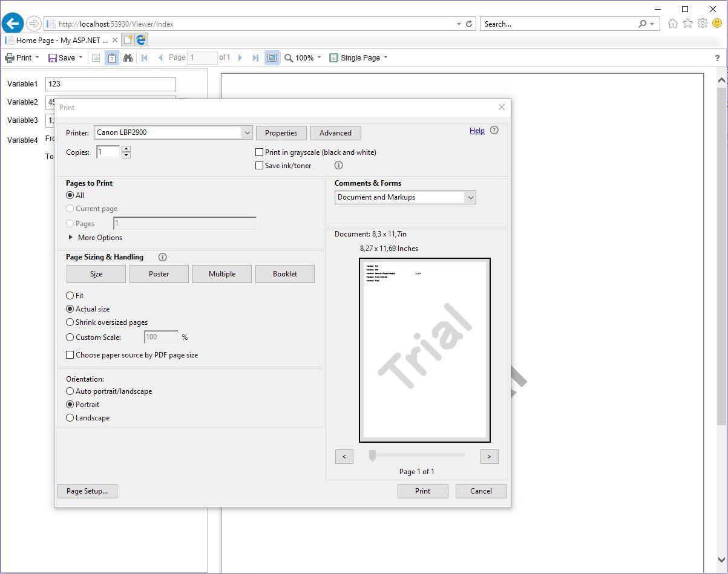Image resolution: width=728 pixels, height=574 pixels.
Task: Select the Booklet sizing button
Action: pyautogui.click(x=285, y=274)
